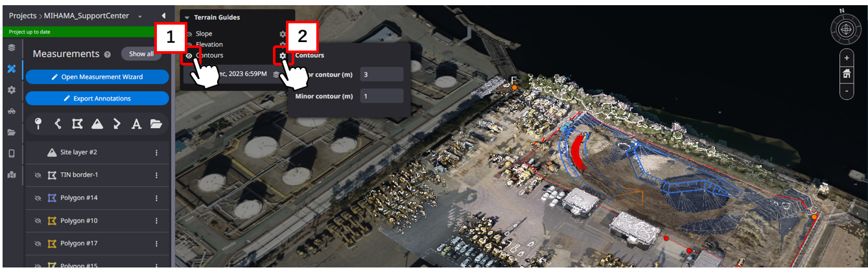Select the text annotation tool
Screen dimensions: 868x272
[x=136, y=124]
